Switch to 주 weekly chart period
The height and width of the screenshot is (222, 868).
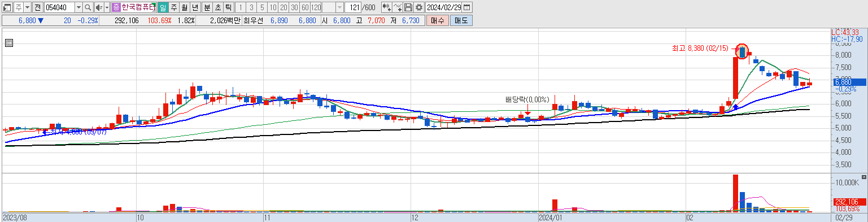click(173, 8)
